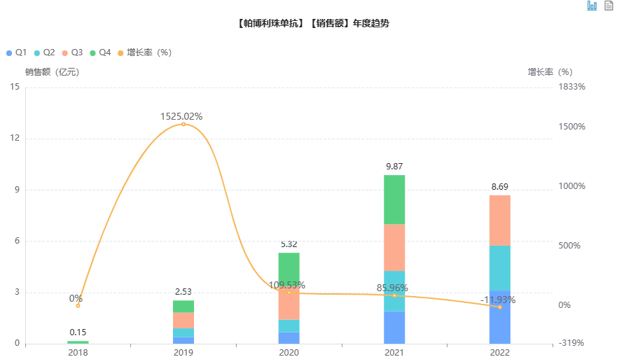Click the 2021 Q1 blue bar segment
624x364 pixels.
click(x=394, y=327)
